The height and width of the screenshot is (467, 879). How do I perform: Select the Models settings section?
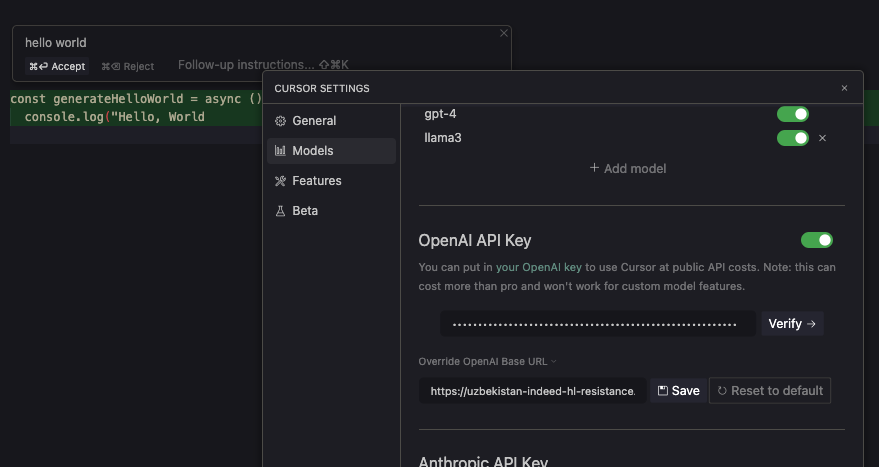tap(331, 151)
